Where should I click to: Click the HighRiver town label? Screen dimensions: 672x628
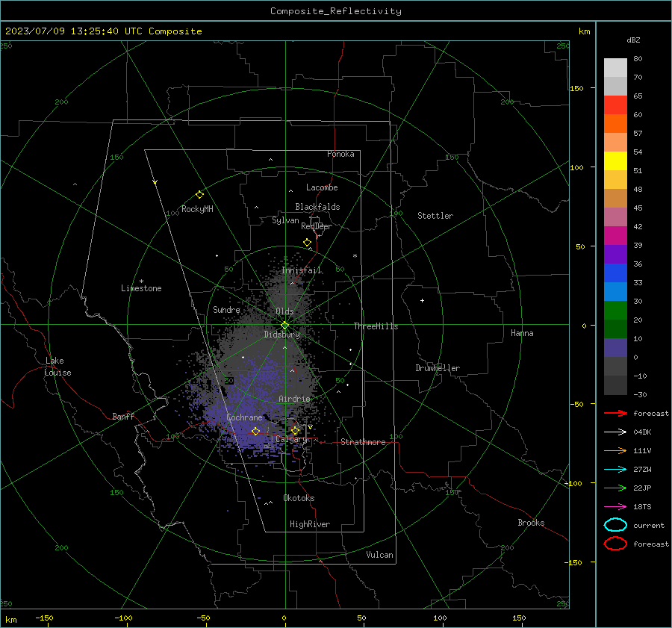point(310,524)
